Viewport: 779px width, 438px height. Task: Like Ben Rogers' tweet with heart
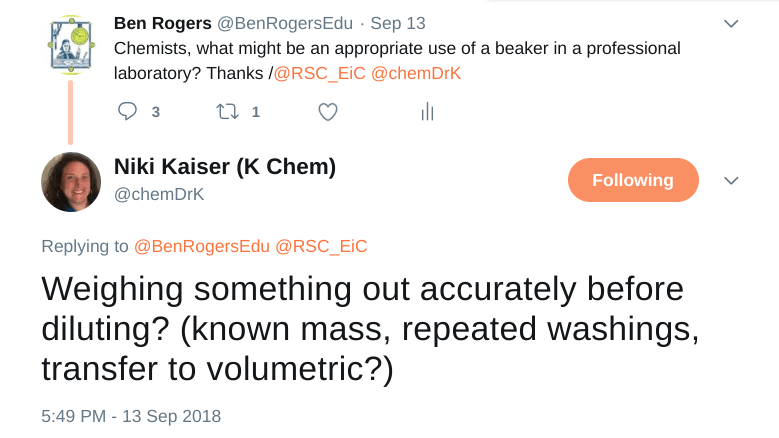[x=328, y=112]
